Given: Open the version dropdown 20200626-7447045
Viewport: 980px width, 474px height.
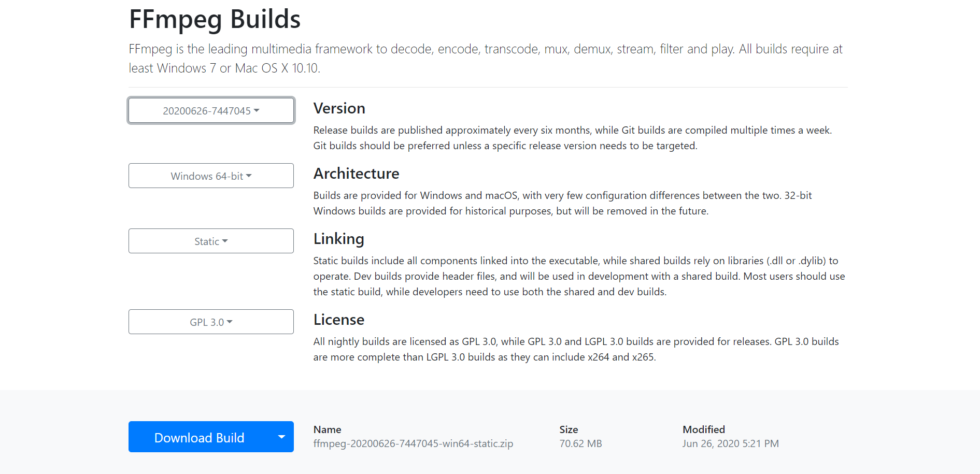Looking at the screenshot, I should (211, 110).
